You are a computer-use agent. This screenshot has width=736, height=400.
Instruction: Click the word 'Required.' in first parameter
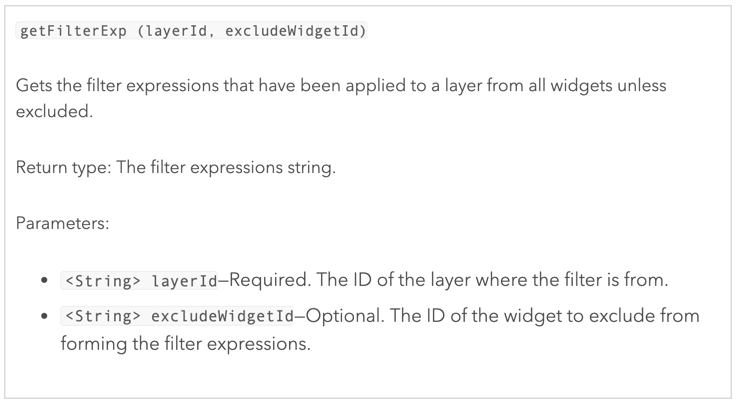point(270,280)
